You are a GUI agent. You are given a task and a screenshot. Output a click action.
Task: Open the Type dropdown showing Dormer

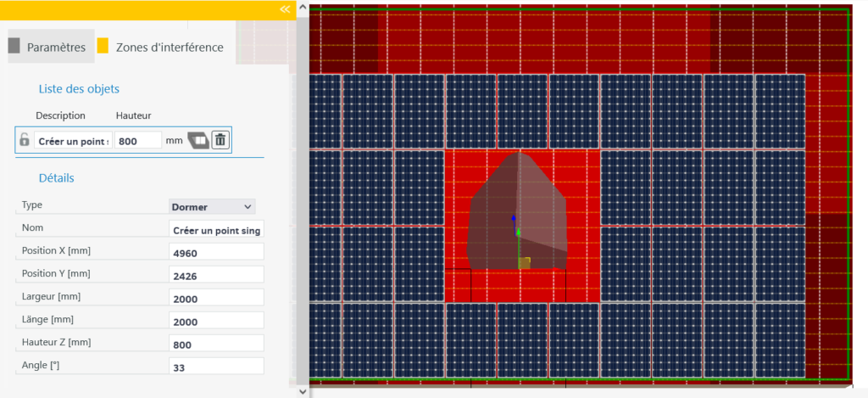pos(212,206)
